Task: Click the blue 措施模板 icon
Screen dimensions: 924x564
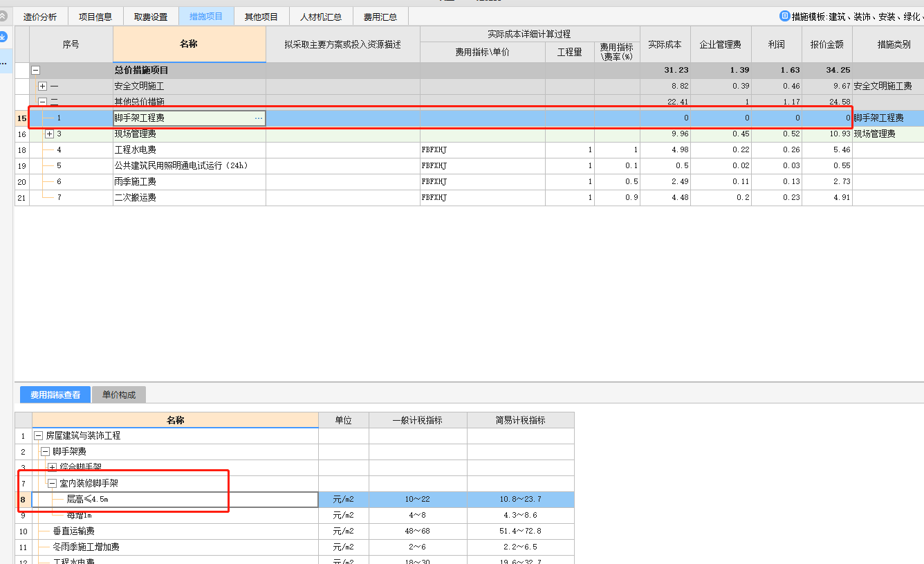Action: [784, 16]
